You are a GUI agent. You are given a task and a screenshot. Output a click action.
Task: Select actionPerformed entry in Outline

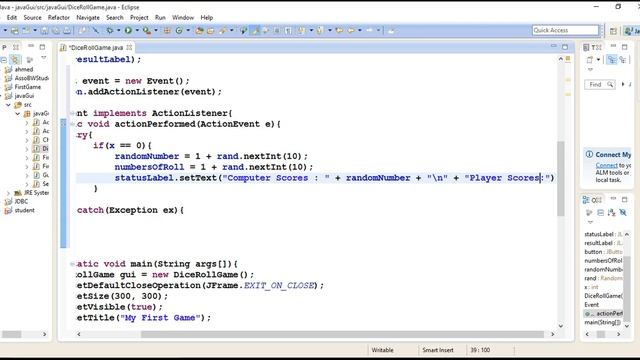coord(604,313)
